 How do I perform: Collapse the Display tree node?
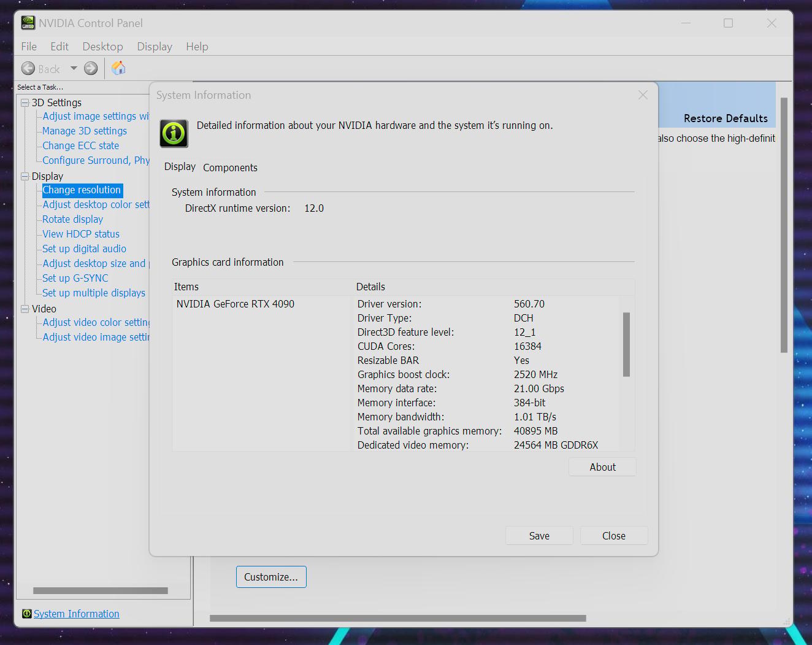(25, 176)
